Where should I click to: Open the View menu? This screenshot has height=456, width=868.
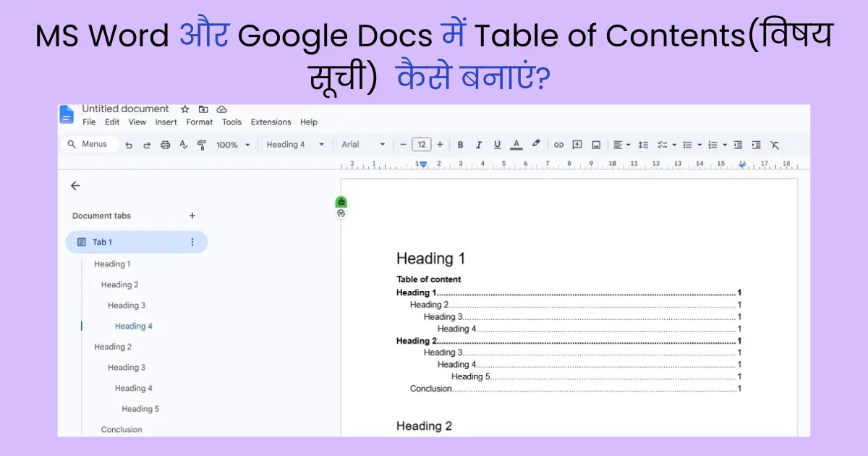tap(137, 122)
